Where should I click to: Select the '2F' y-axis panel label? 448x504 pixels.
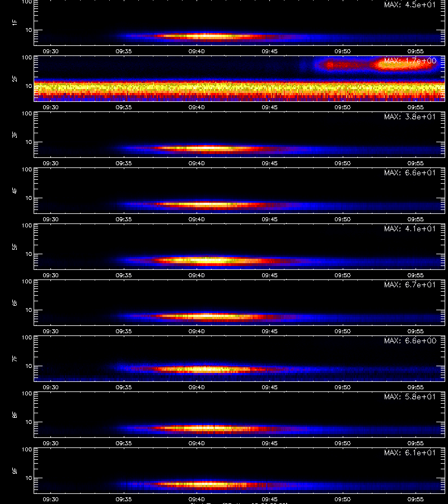(15, 79)
